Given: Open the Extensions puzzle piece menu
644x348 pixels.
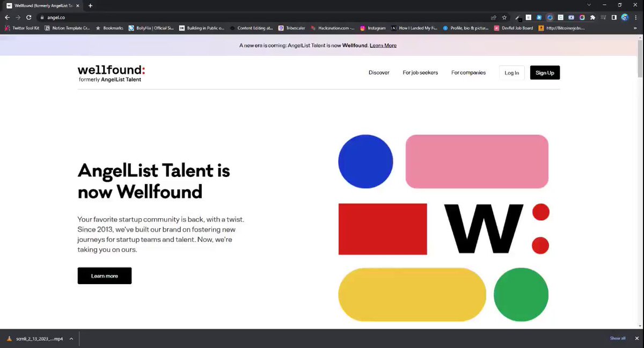Looking at the screenshot, I should (x=592, y=17).
